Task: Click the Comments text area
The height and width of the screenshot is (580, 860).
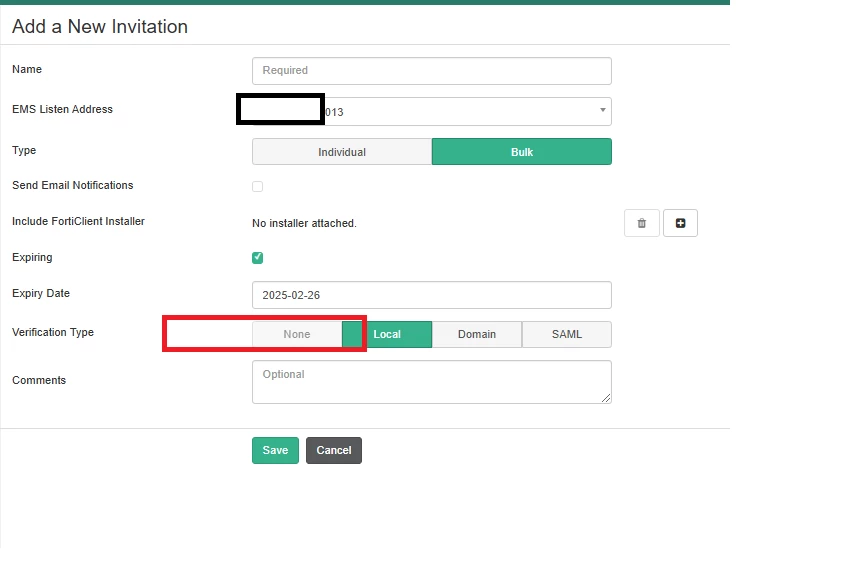Action: [x=432, y=382]
